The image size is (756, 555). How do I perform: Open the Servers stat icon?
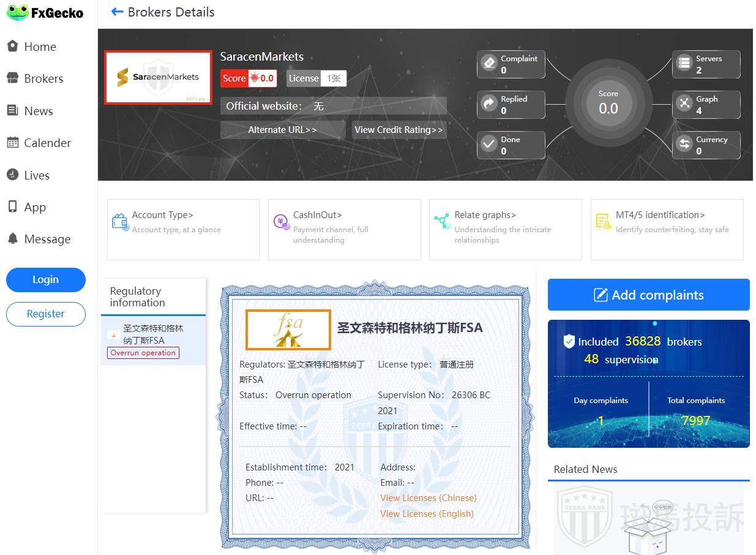(684, 64)
